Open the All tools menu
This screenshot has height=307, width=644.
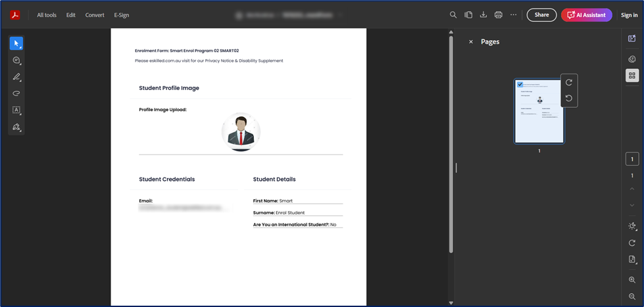[x=47, y=15]
